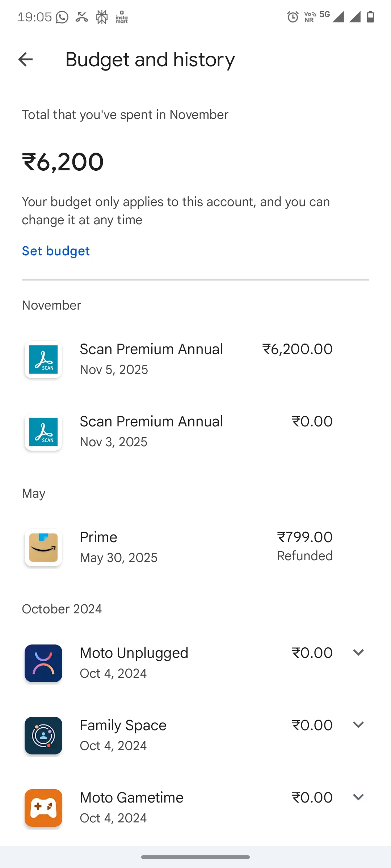This screenshot has width=391, height=868.
Task: Tap the Moto Unplugged app icon
Action: point(43,663)
